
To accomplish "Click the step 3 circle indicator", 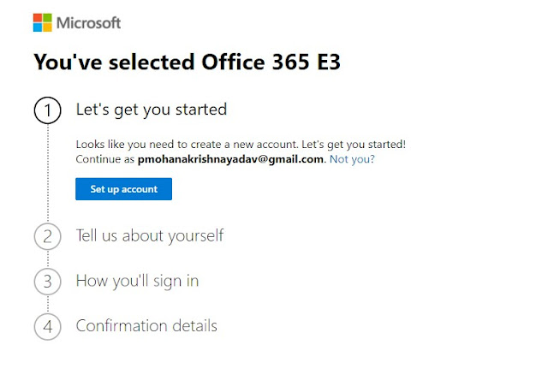I will pyautogui.click(x=48, y=282).
